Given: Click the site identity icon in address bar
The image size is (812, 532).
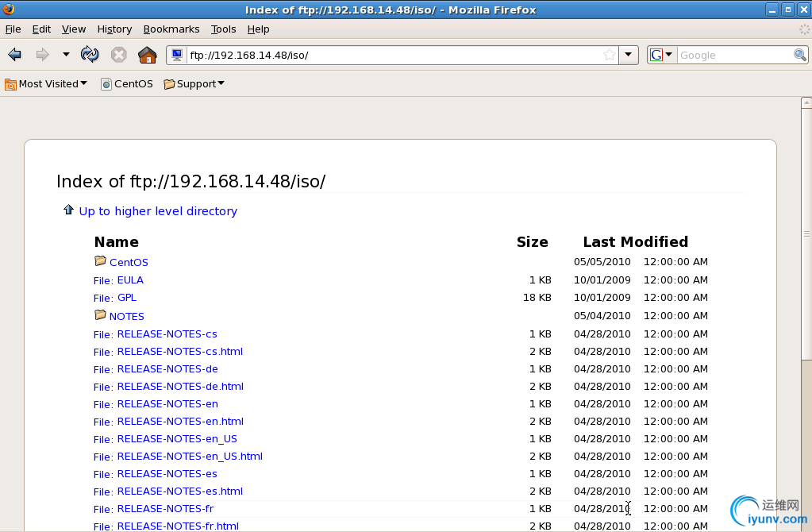Looking at the screenshot, I should pyautogui.click(x=176, y=55).
